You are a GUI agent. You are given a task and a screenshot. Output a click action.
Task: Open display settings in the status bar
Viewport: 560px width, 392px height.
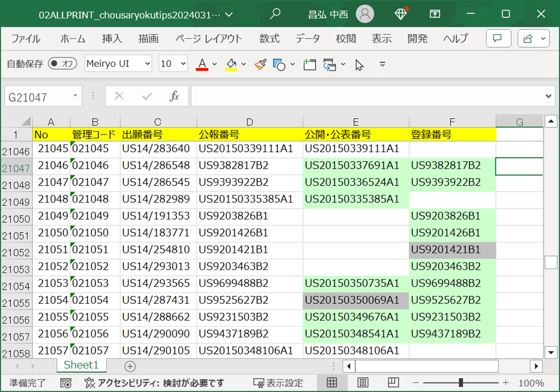[x=278, y=383]
